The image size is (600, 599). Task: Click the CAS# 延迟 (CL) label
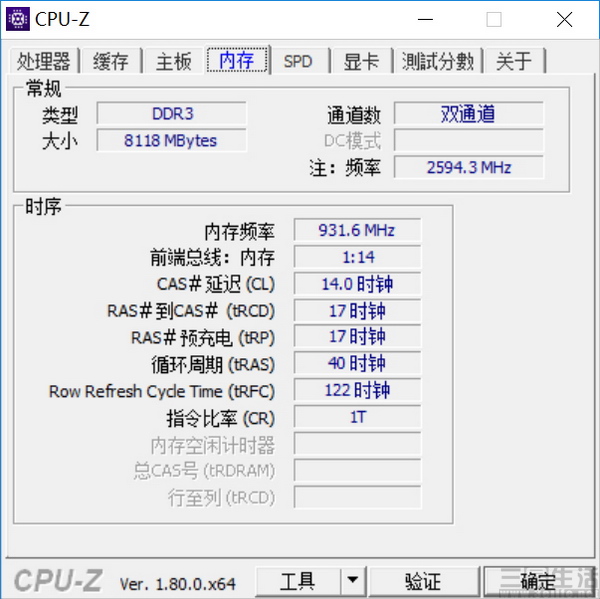[x=216, y=284]
